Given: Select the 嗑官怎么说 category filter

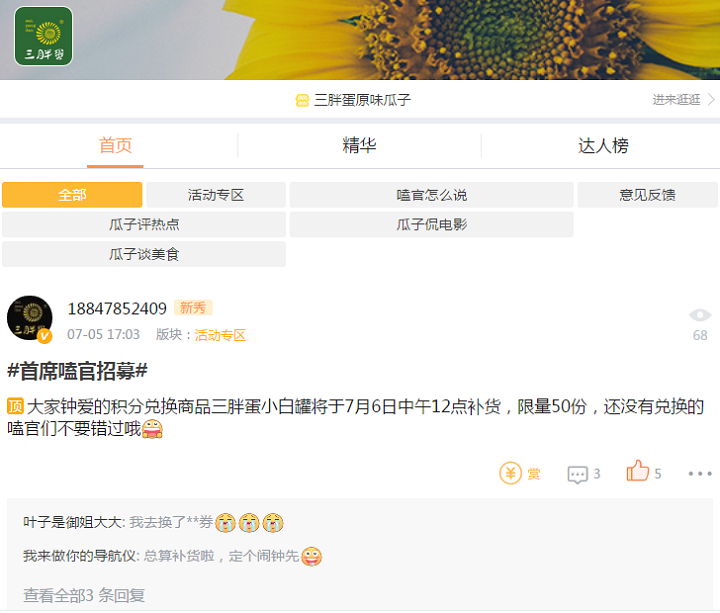Looking at the screenshot, I should click(431, 195).
